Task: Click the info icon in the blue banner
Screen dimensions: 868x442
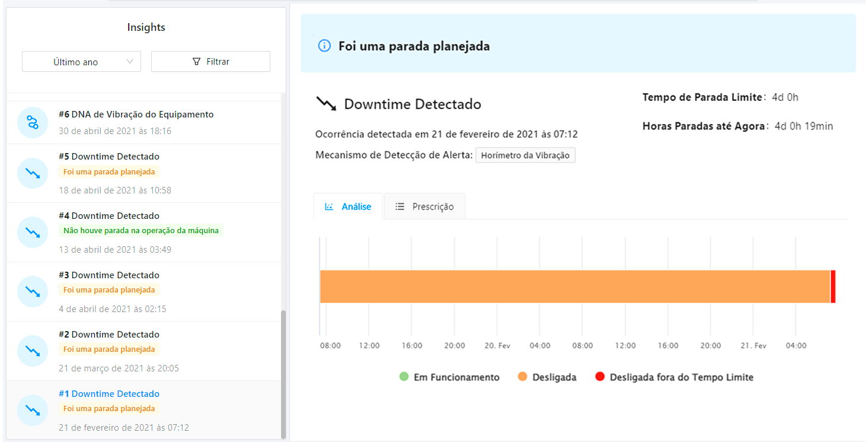Action: [x=324, y=46]
